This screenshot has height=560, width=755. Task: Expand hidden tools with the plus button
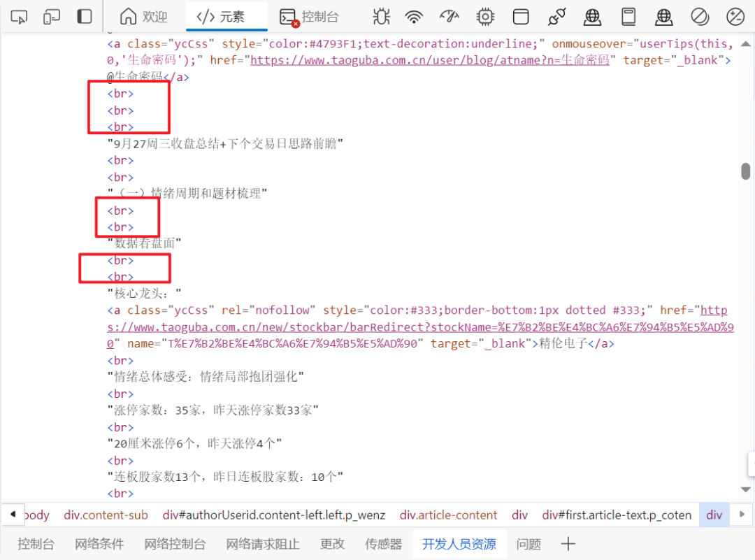click(568, 543)
